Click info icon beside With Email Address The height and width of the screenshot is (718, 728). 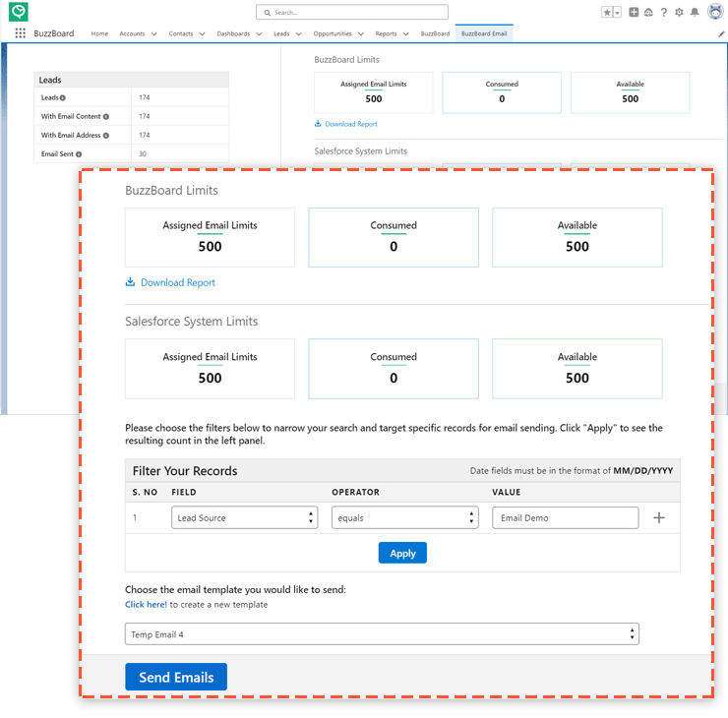[106, 136]
